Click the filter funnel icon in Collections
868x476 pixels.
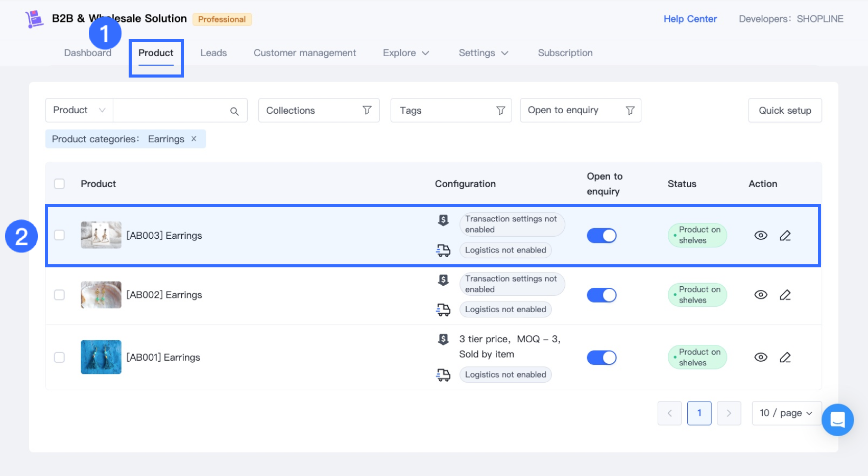point(367,110)
